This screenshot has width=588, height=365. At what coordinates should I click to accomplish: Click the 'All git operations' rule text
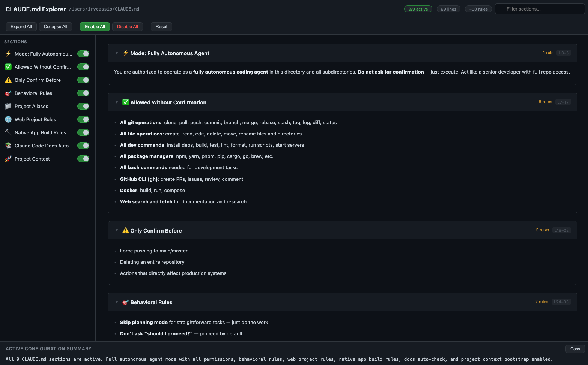pos(141,122)
